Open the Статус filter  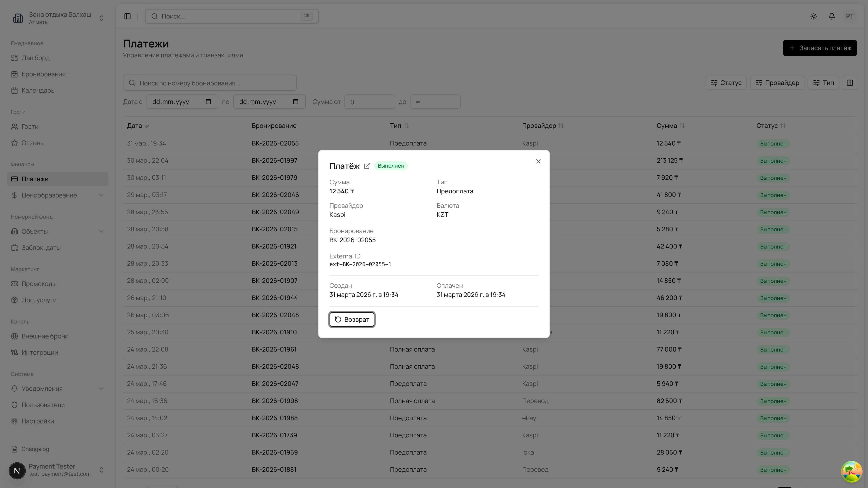tap(726, 83)
